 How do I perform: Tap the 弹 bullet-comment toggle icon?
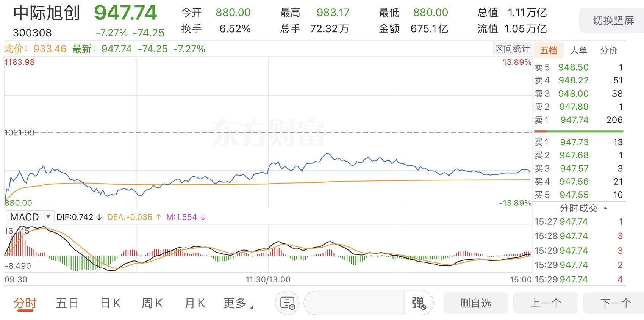tap(419, 303)
